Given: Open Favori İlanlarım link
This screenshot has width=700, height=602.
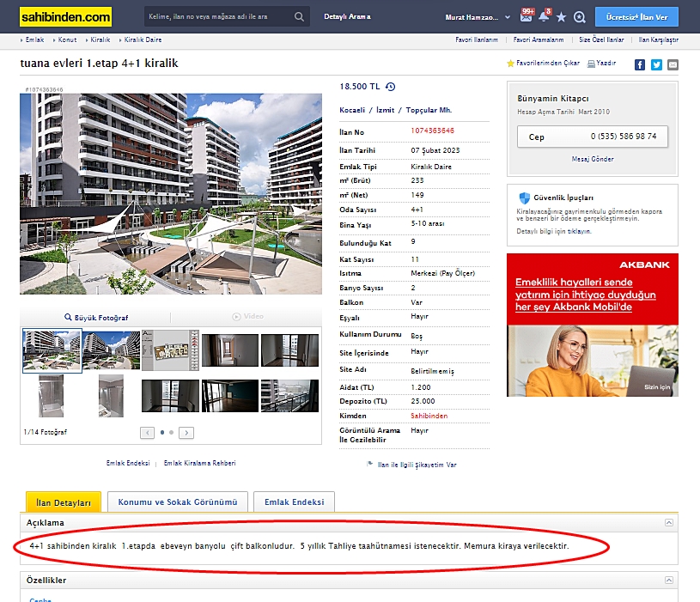Looking at the screenshot, I should click(x=477, y=40).
